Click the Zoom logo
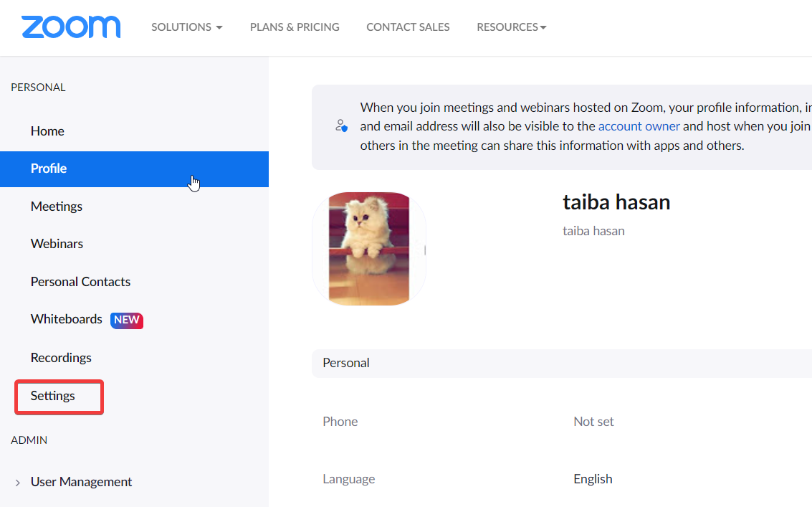 pyautogui.click(x=71, y=27)
